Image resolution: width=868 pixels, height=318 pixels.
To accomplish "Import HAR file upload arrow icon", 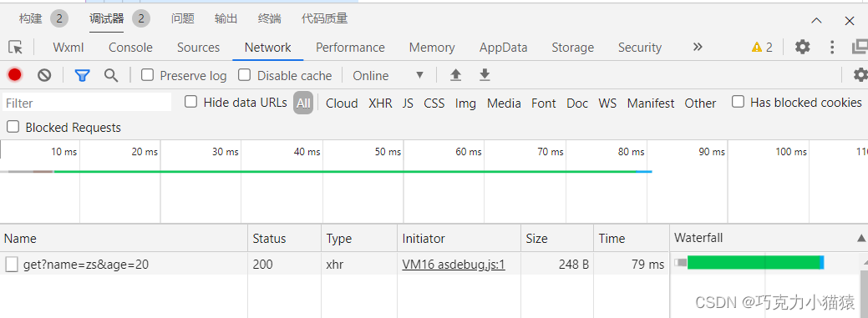I will (x=455, y=75).
